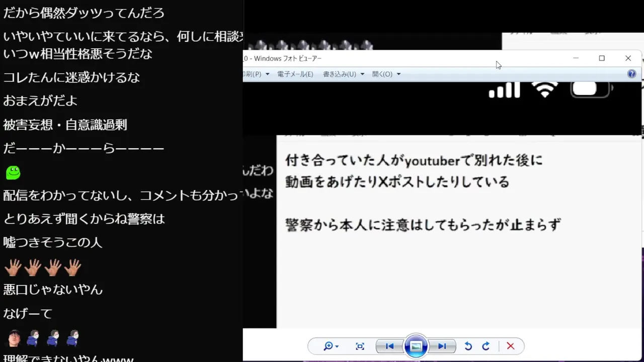Image resolution: width=644 pixels, height=362 pixels.
Task: Go to the next photo
Action: 442,346
